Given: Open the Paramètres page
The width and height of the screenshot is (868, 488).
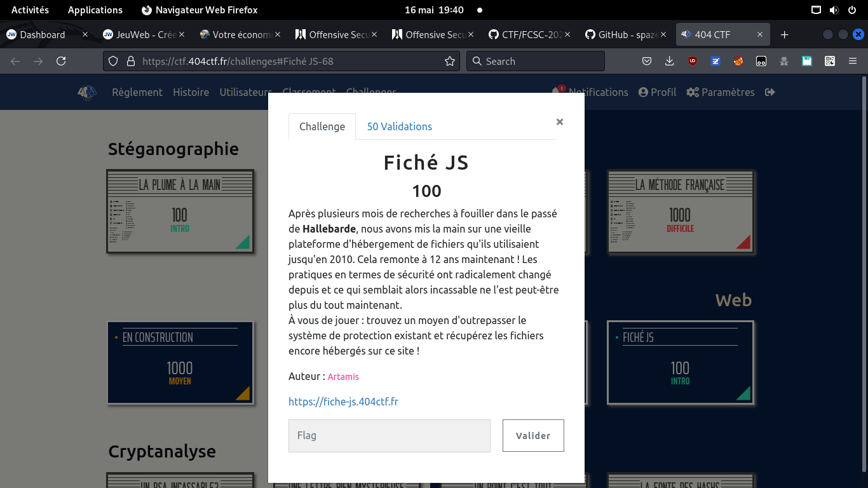Looking at the screenshot, I should pyautogui.click(x=720, y=92).
